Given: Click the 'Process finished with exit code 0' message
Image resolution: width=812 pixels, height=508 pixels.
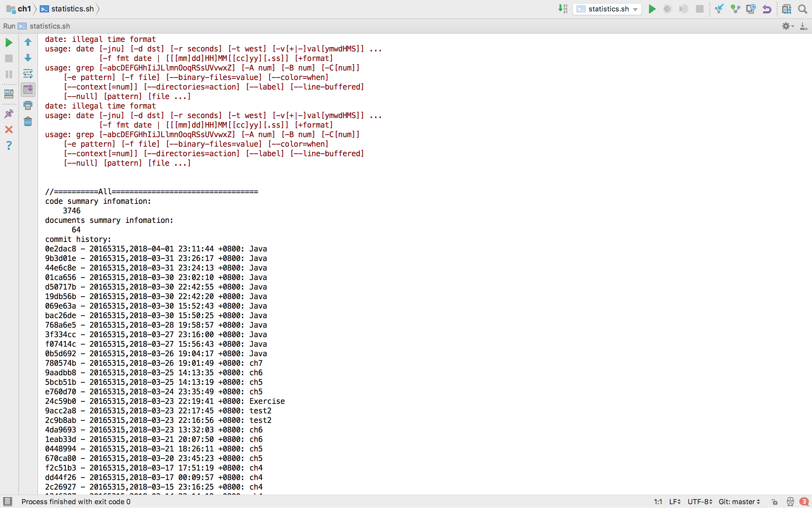Looking at the screenshot, I should pyautogui.click(x=76, y=501).
